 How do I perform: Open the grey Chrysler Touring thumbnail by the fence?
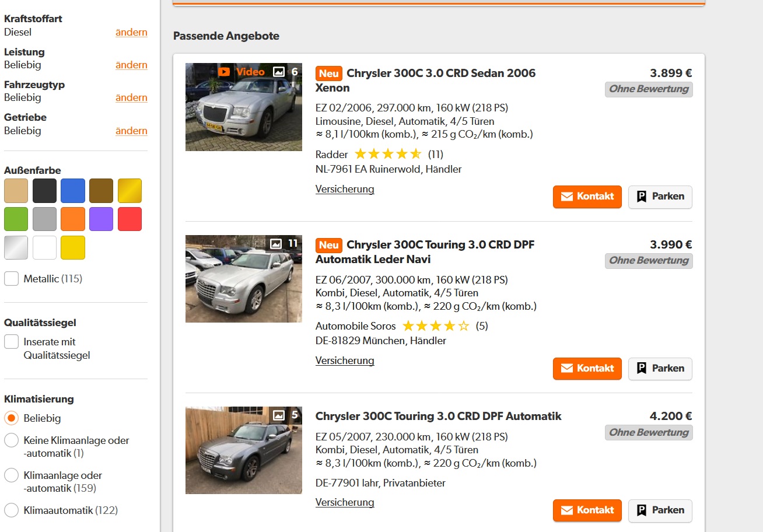244,450
